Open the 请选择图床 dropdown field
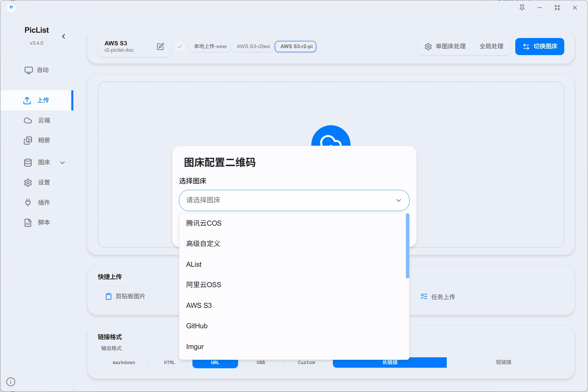 (294, 200)
